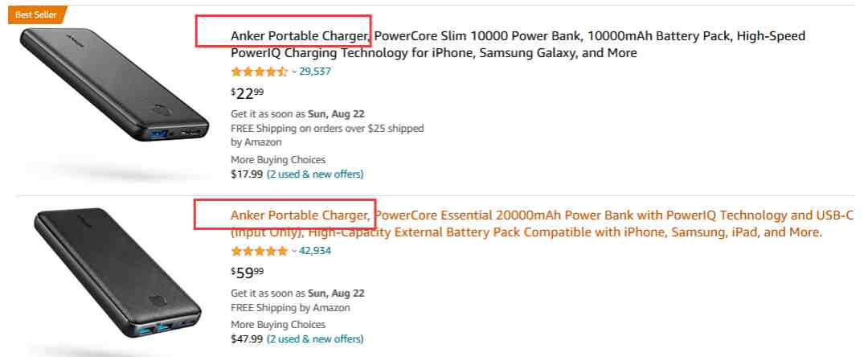The height and width of the screenshot is (357, 868).
Task: Click the 4.5-star rating icons for PowerCore Slim
Action: [259, 72]
